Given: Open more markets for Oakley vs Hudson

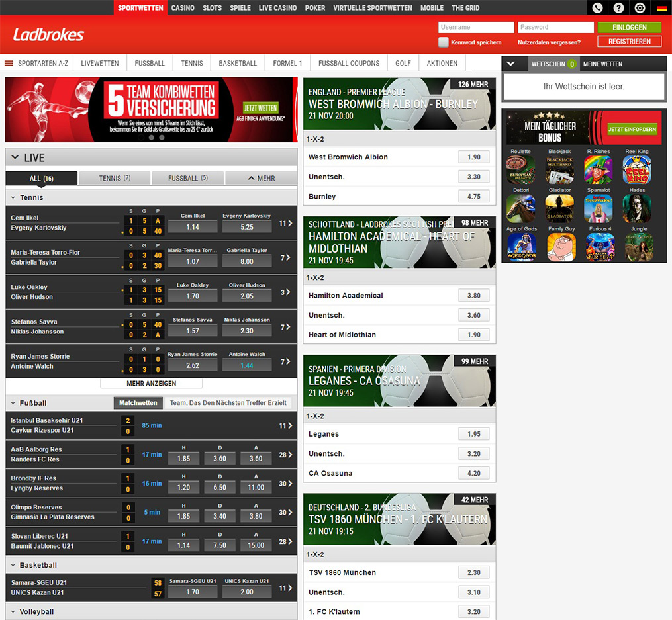Looking at the screenshot, I should pos(286,292).
